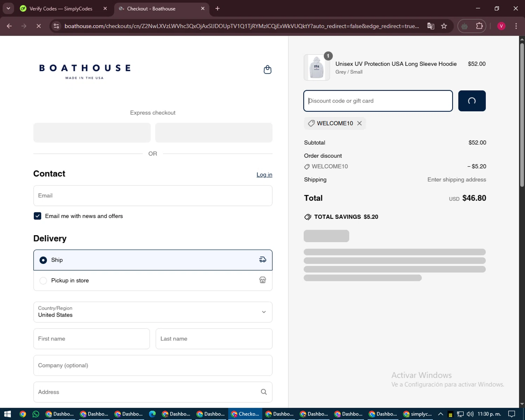Go back to the previous page
525x420 pixels.
(9, 26)
